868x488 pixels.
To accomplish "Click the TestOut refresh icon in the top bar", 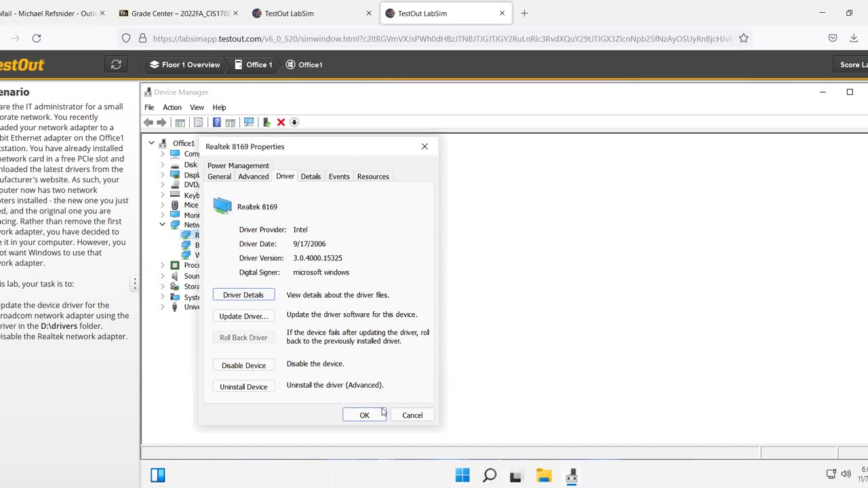I will pos(116,64).
